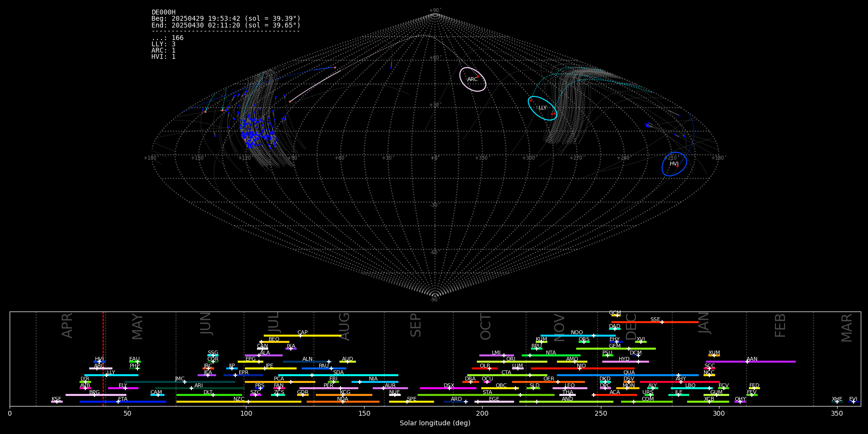Screen dimensions: 868x434
Task: Click the 'ARC: 1' count line
Action: pyautogui.click(x=163, y=50)
